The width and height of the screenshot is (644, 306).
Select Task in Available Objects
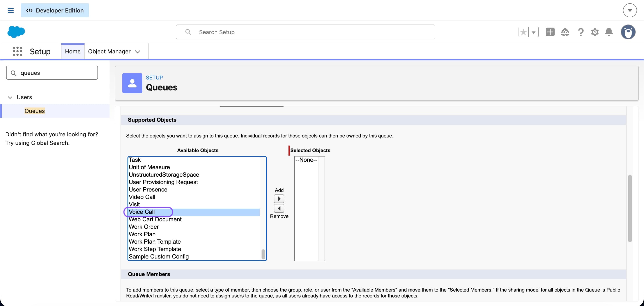pyautogui.click(x=194, y=160)
